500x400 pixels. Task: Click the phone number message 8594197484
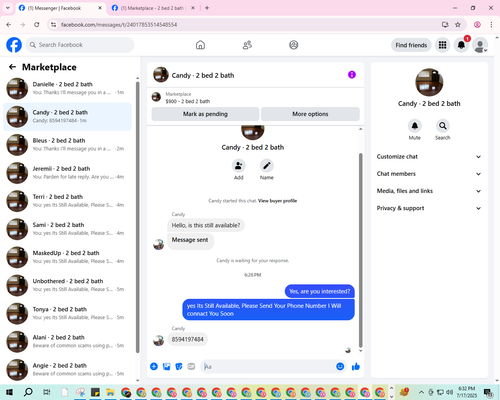187,339
